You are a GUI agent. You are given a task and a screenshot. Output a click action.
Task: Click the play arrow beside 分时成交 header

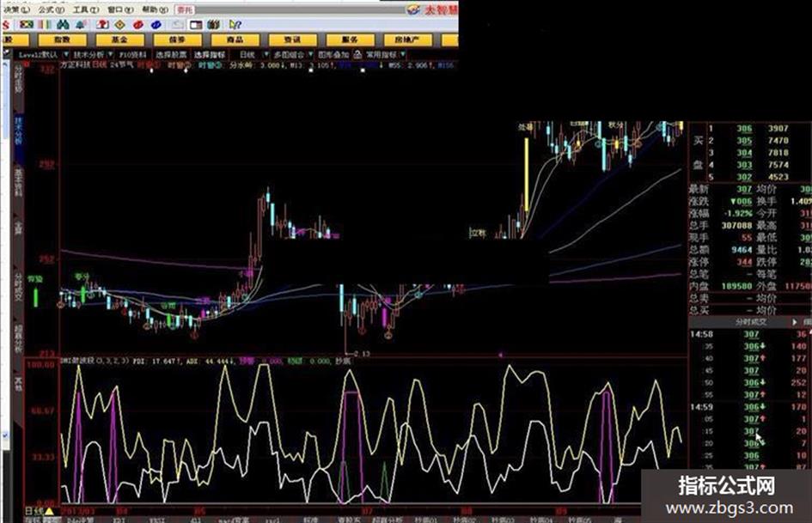coord(795,322)
